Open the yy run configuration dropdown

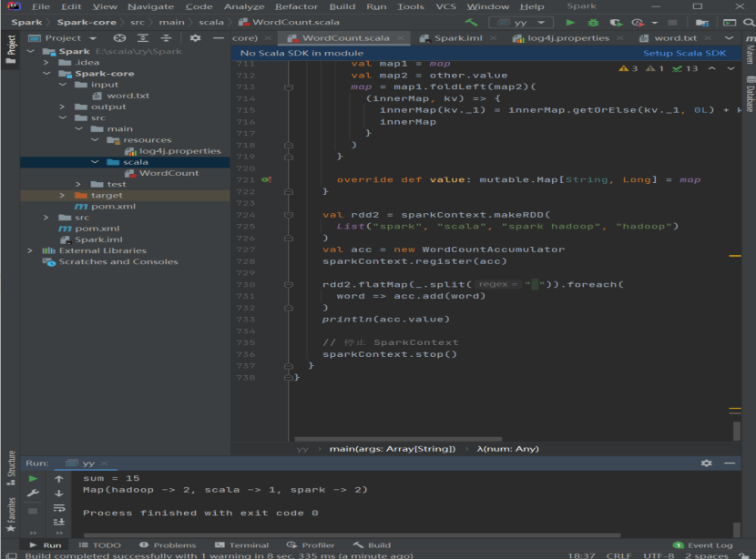point(521,22)
